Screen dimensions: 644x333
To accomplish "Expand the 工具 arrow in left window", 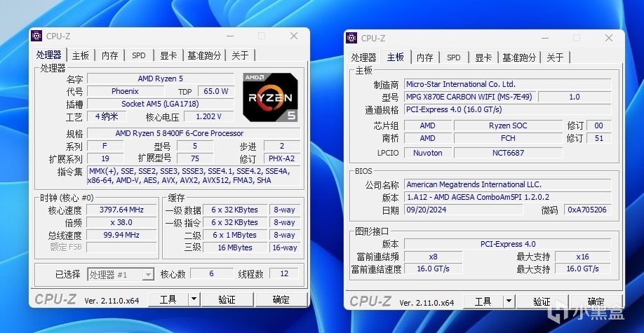I will pos(194,299).
